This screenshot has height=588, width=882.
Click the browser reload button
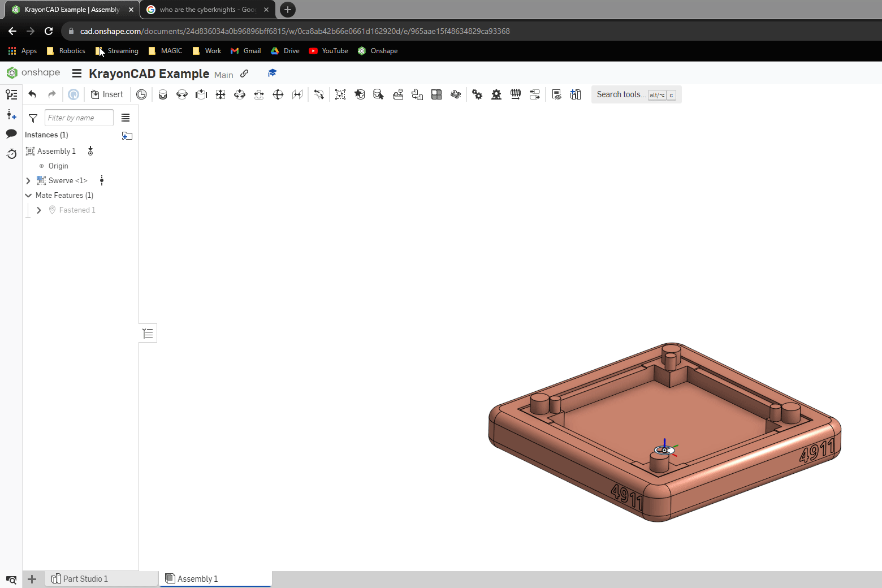coord(49,31)
